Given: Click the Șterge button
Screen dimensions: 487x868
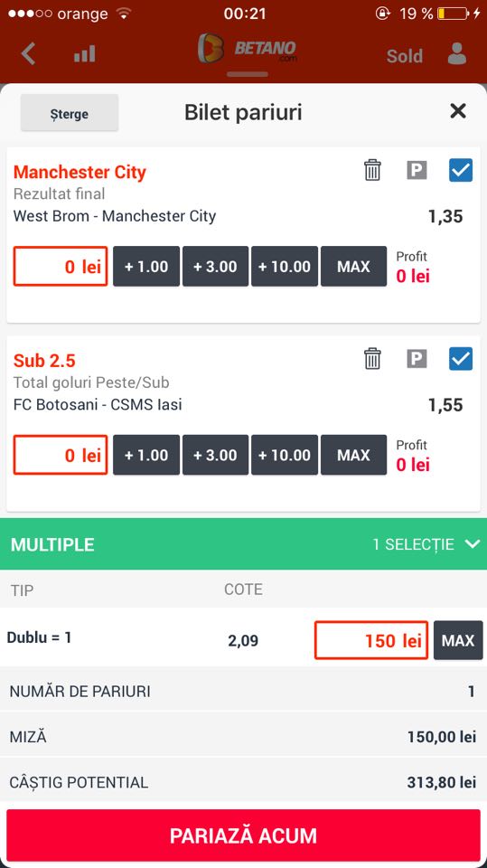Looking at the screenshot, I should coord(70,113).
